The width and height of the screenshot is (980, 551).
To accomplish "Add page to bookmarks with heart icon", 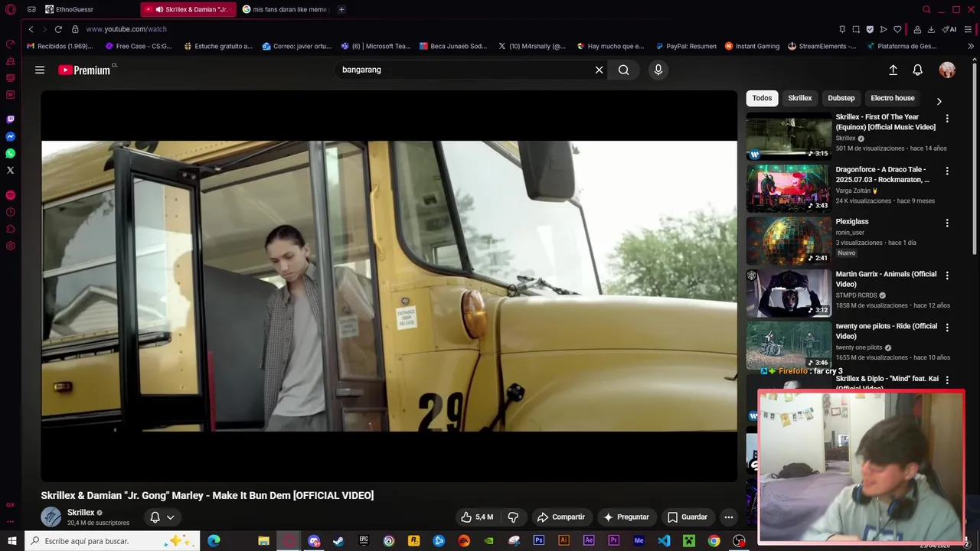I will pos(897,29).
